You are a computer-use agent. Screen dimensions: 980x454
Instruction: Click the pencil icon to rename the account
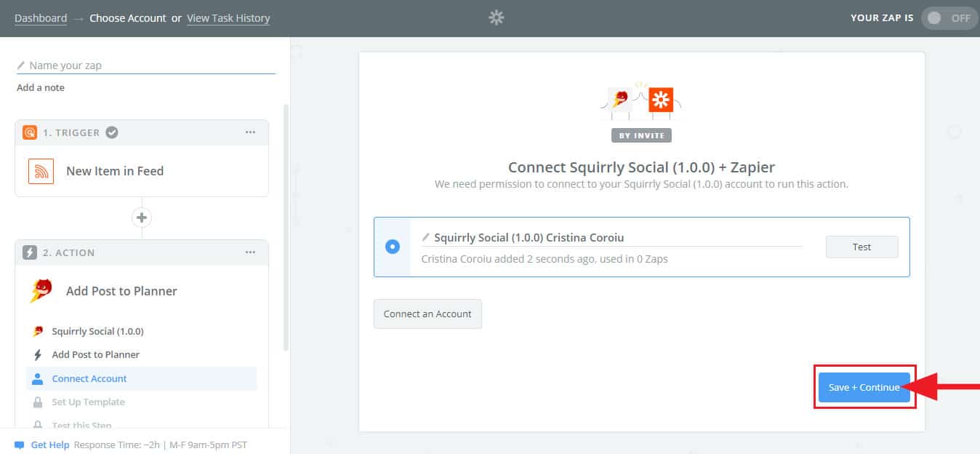pos(426,237)
